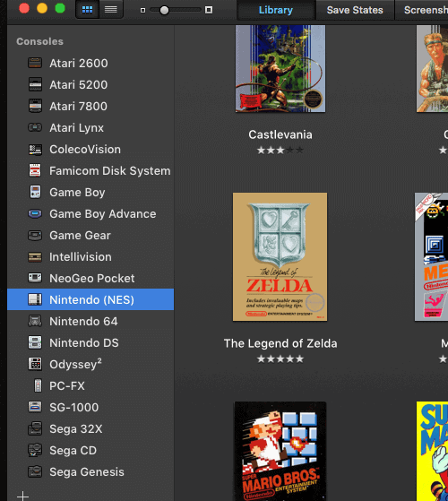Click the Nintendo 64 console icon
Image resolution: width=448 pixels, height=501 pixels.
35,321
